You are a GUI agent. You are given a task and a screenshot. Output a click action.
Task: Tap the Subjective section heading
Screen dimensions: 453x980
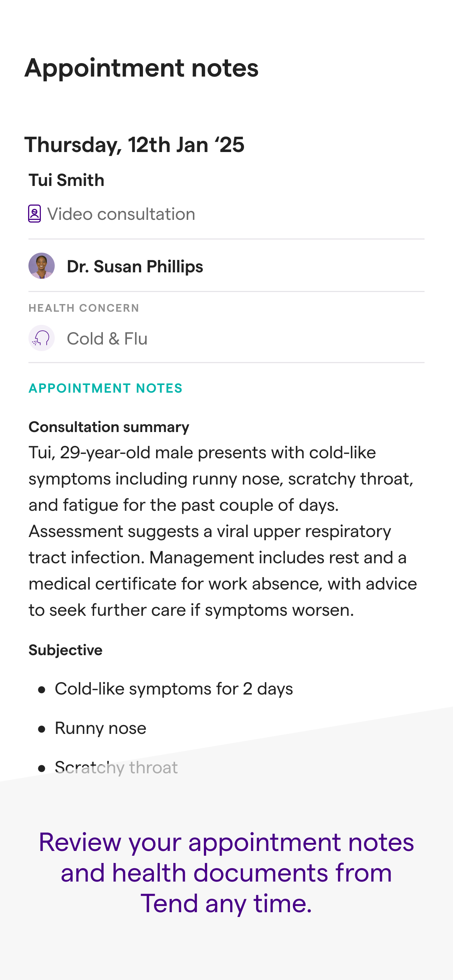[x=66, y=650]
